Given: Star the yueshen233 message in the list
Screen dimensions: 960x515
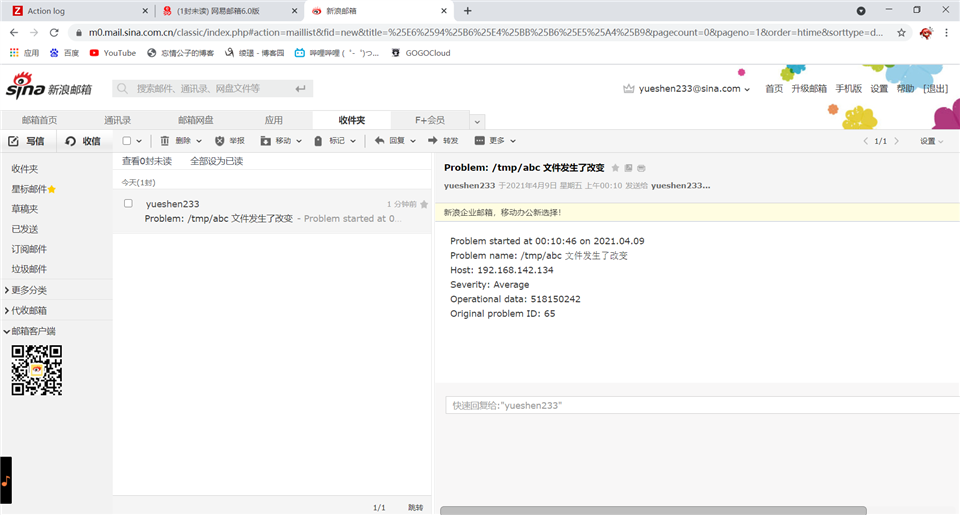Looking at the screenshot, I should [x=424, y=204].
